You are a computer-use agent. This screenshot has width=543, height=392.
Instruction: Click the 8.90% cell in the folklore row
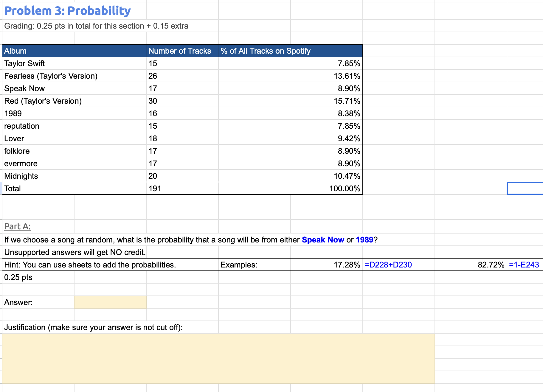click(291, 151)
